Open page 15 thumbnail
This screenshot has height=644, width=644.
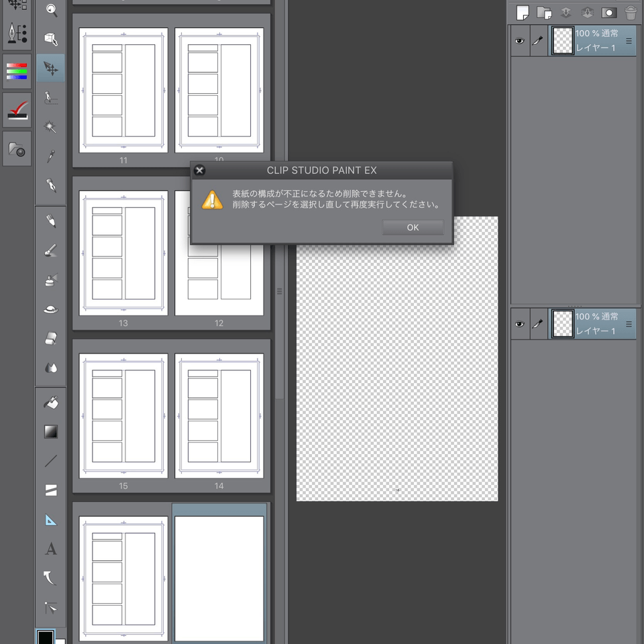point(123,416)
